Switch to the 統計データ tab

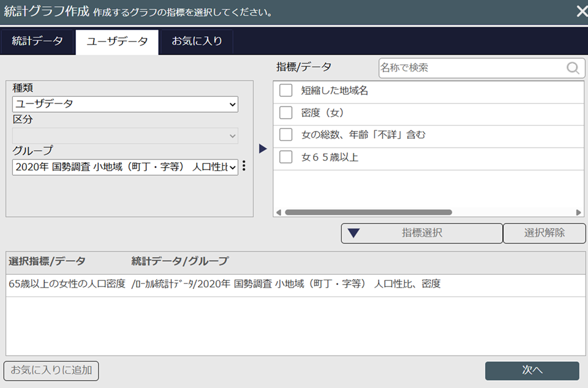point(37,42)
